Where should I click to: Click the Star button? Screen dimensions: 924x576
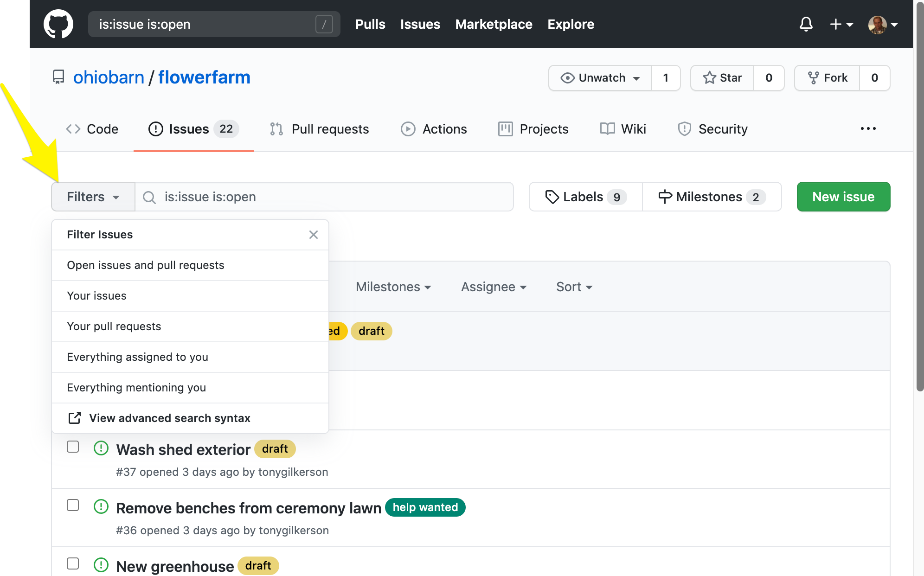pos(722,78)
